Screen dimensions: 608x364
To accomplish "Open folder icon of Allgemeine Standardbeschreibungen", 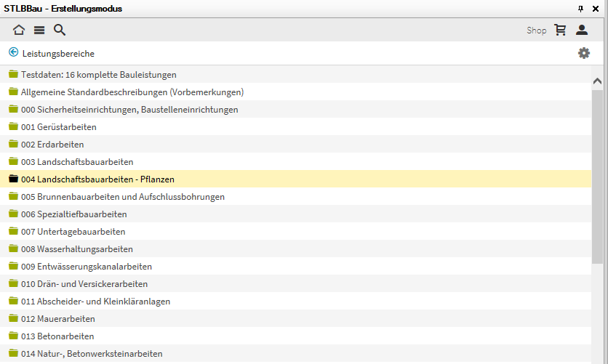I will 14,91.
